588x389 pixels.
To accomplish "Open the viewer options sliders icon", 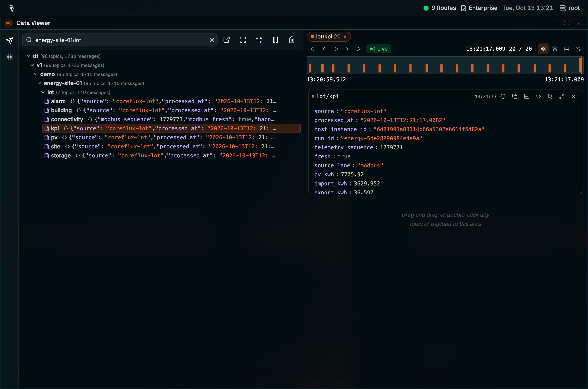I will [x=578, y=49].
